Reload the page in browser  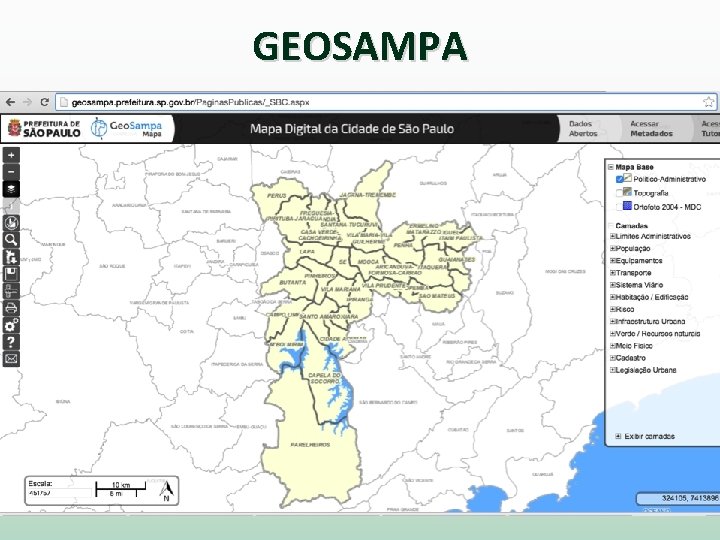pos(45,102)
